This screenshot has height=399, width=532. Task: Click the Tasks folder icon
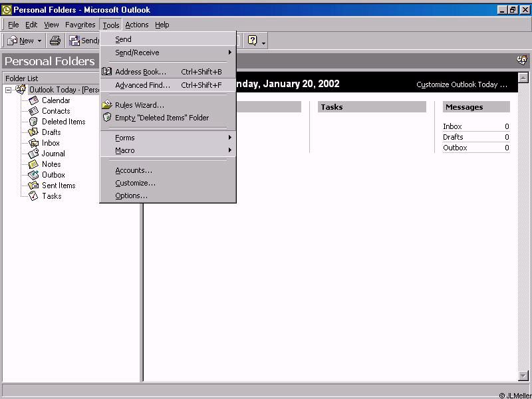click(x=33, y=196)
